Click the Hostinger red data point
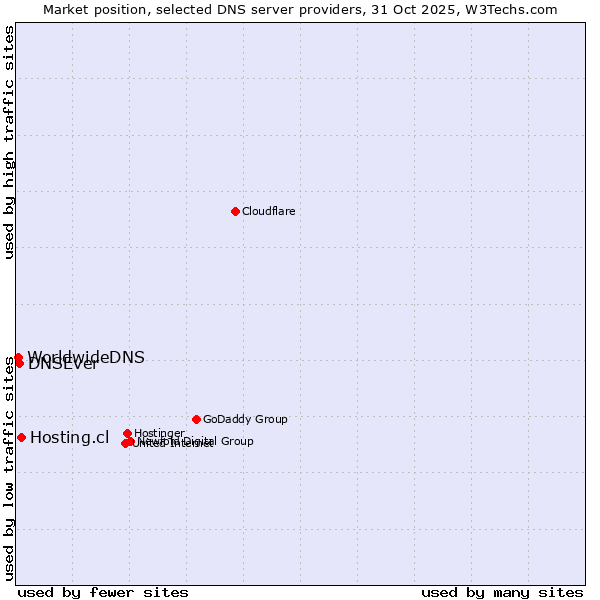The height and width of the screenshot is (600, 600). click(128, 433)
